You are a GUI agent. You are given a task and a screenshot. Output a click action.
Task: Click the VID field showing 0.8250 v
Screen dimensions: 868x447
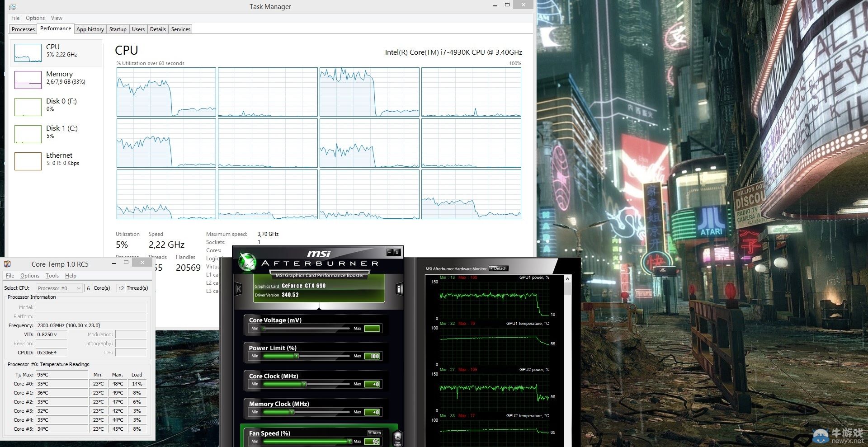click(x=52, y=334)
